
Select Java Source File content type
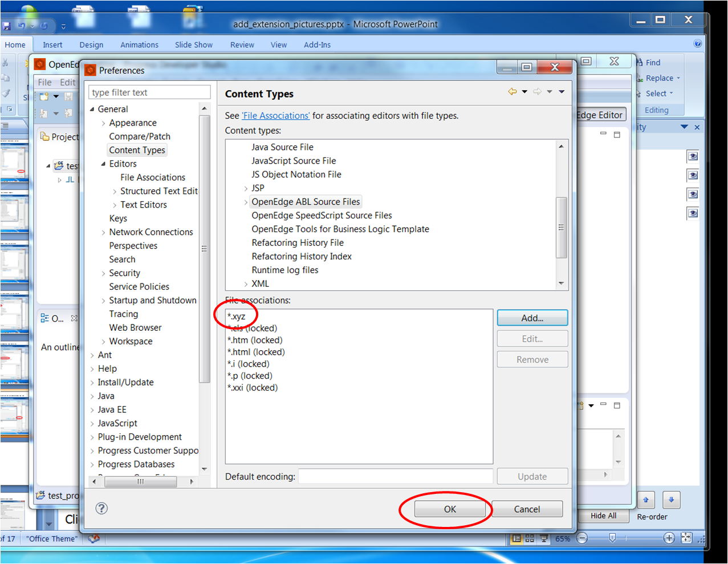282,147
